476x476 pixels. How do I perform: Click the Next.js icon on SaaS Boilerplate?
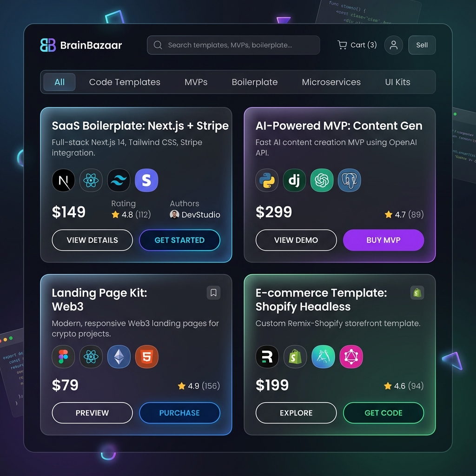pyautogui.click(x=63, y=180)
